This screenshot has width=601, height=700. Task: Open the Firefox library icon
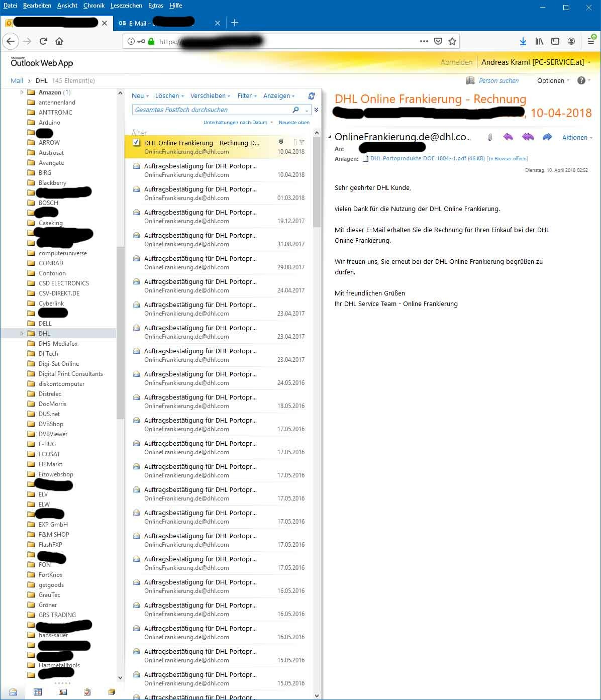coord(539,41)
